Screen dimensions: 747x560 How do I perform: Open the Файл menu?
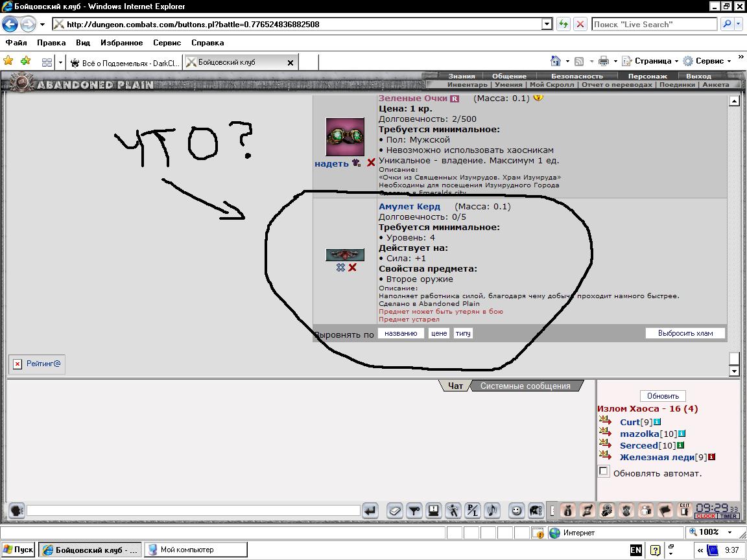coord(16,43)
